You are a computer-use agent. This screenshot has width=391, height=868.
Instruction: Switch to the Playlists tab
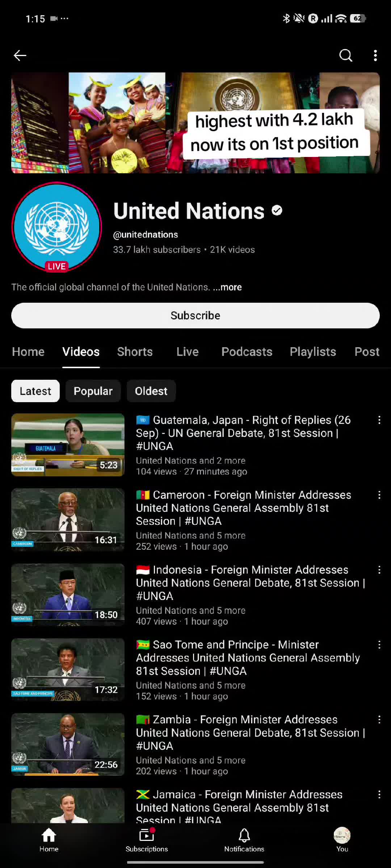pyautogui.click(x=313, y=352)
